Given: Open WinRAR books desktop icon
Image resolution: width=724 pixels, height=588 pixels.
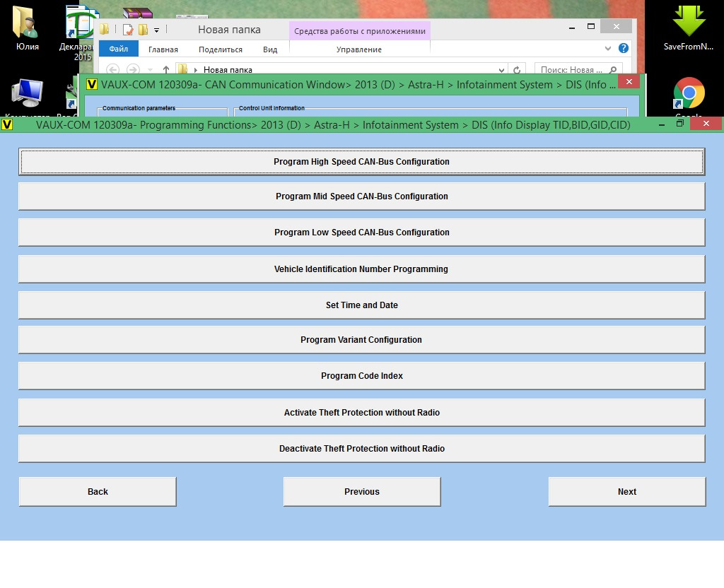Looking at the screenshot, I should pyautogui.click(x=138, y=14).
